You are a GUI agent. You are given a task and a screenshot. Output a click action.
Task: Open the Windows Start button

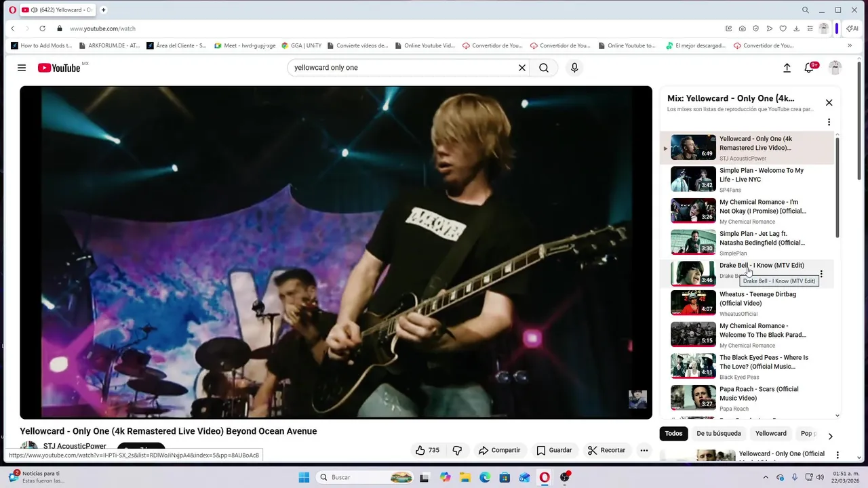pos(304,477)
